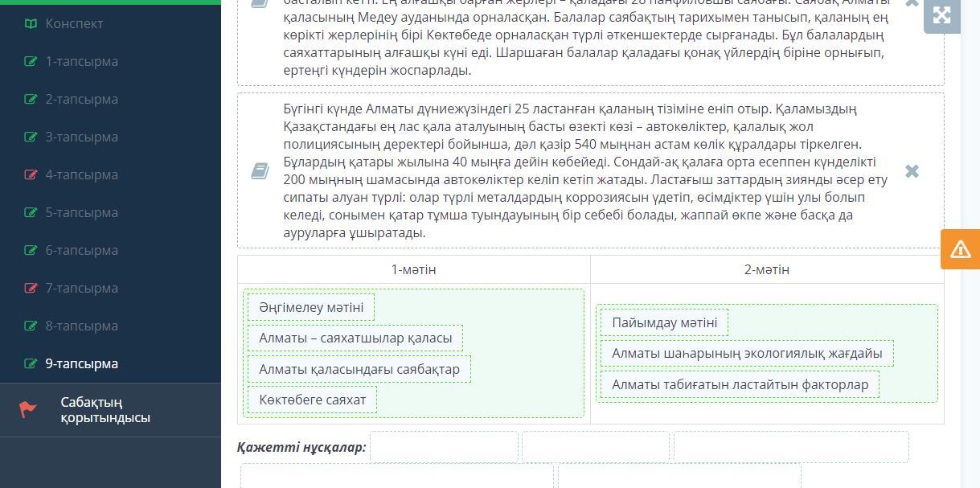Click the orange warning triangle icon
Screen dimensions: 980x488
[x=960, y=249]
